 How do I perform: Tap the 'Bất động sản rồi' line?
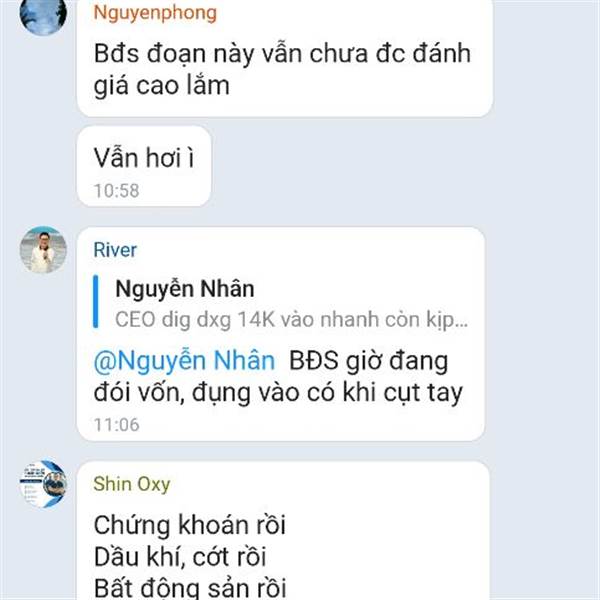pos(190,588)
